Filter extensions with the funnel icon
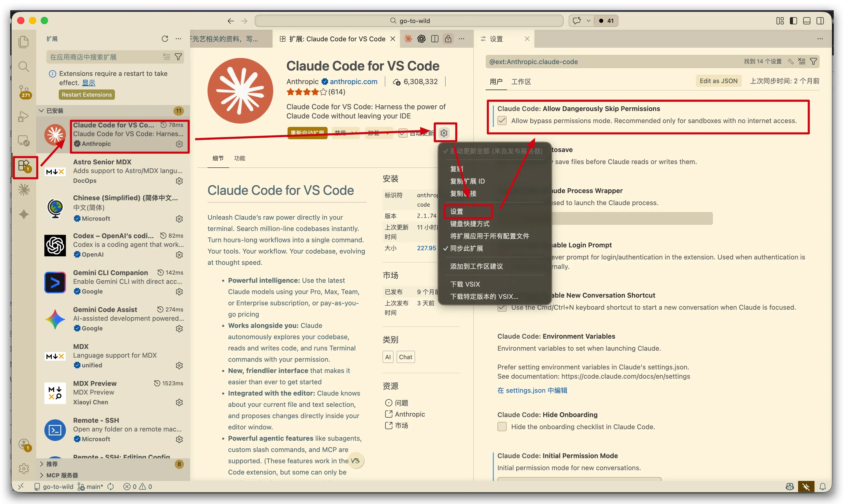This screenshot has width=844, height=504. coord(178,57)
